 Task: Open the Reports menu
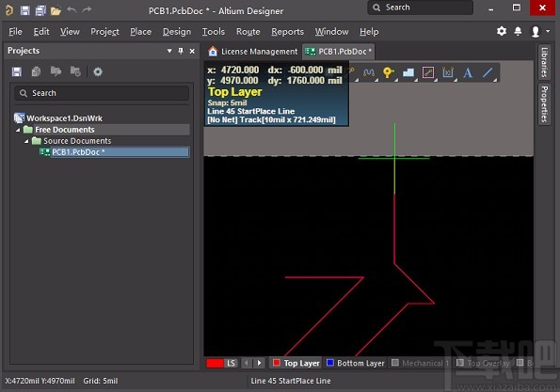287,32
